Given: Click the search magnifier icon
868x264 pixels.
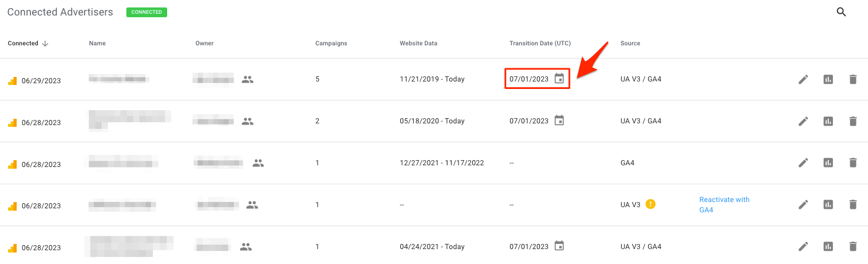Looking at the screenshot, I should pos(841,12).
